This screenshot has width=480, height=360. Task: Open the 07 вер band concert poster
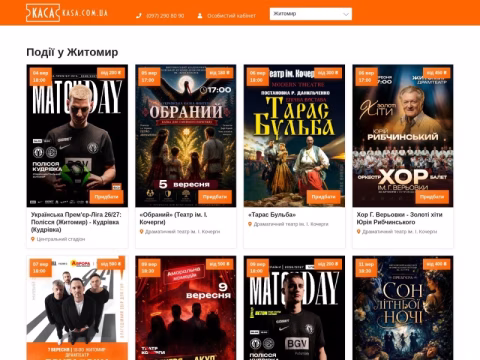click(x=77, y=308)
